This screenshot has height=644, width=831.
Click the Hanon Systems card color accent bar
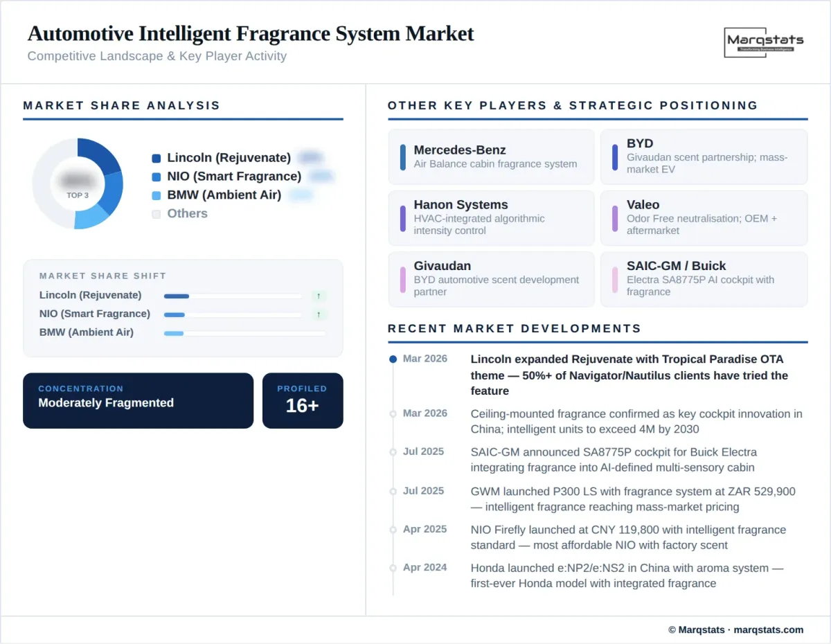point(403,218)
